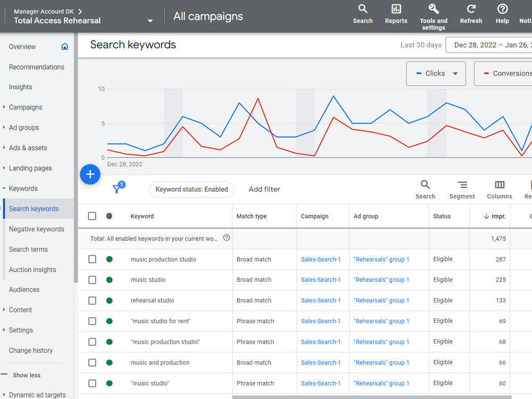The height and width of the screenshot is (399, 532).
Task: Click the status dot column header icon
Action: click(x=109, y=216)
